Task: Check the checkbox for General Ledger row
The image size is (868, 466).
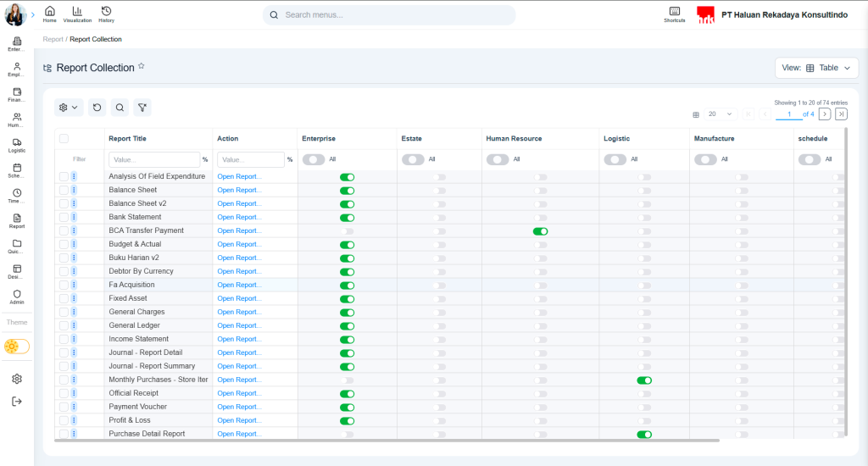Action: pos(64,325)
